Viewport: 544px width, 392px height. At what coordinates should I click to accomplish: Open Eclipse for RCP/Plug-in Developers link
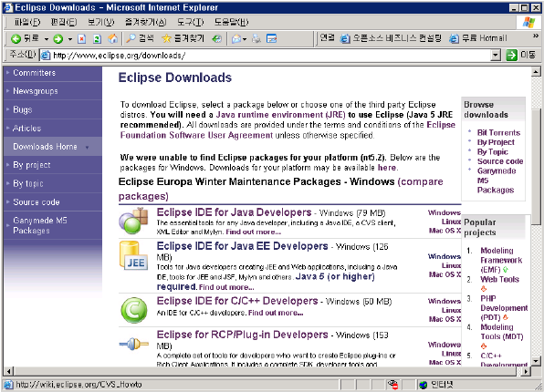coord(242,335)
